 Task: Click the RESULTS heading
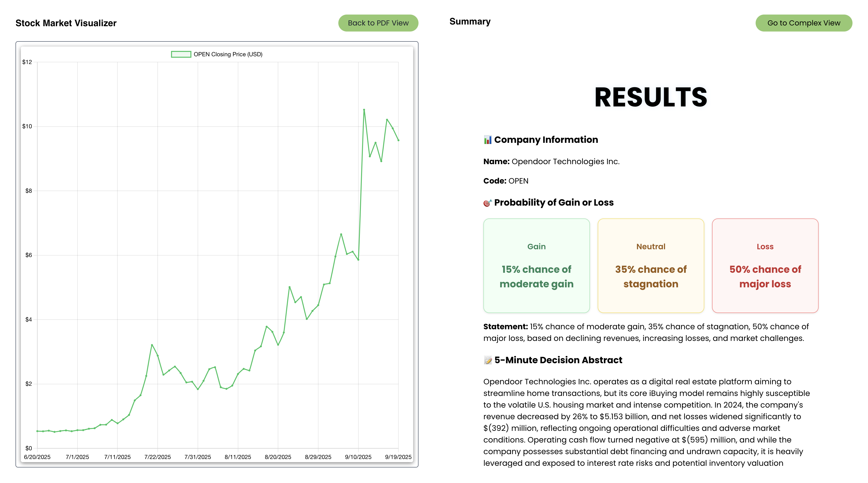click(650, 97)
